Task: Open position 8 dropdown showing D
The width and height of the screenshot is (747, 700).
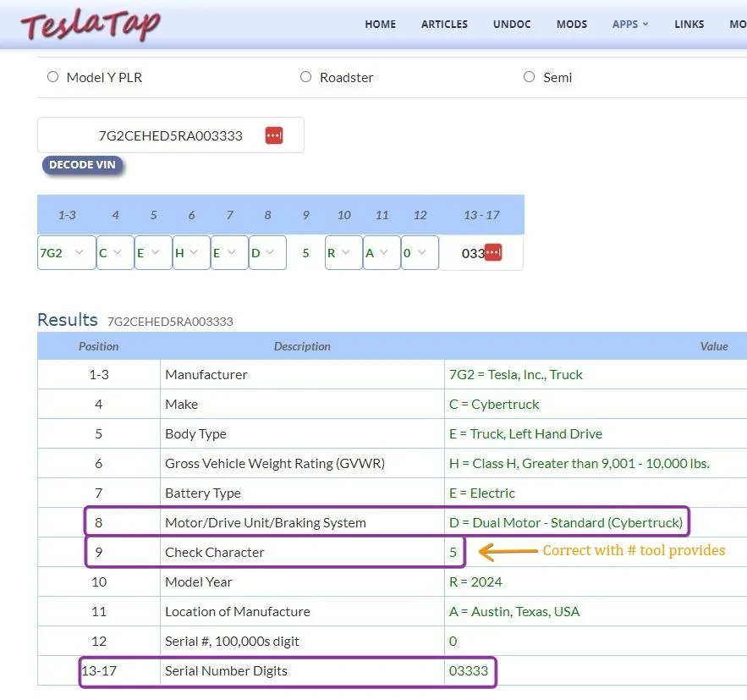Action: pyautogui.click(x=267, y=252)
